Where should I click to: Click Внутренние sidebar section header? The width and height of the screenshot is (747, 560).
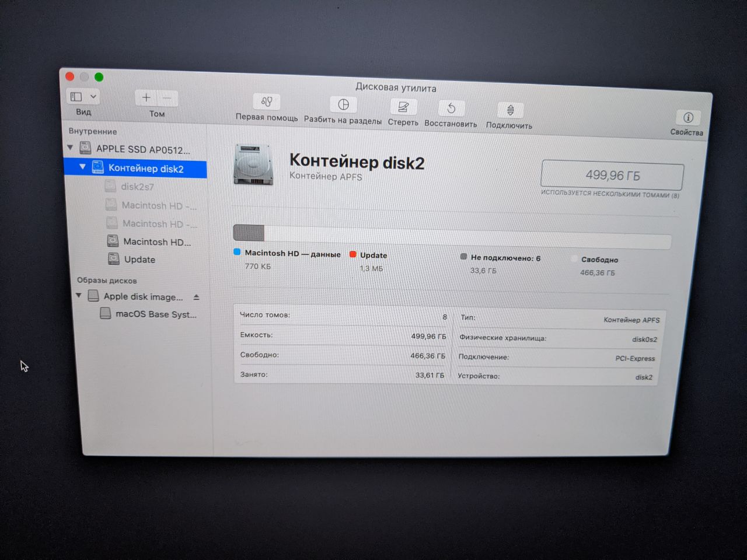coord(93,131)
